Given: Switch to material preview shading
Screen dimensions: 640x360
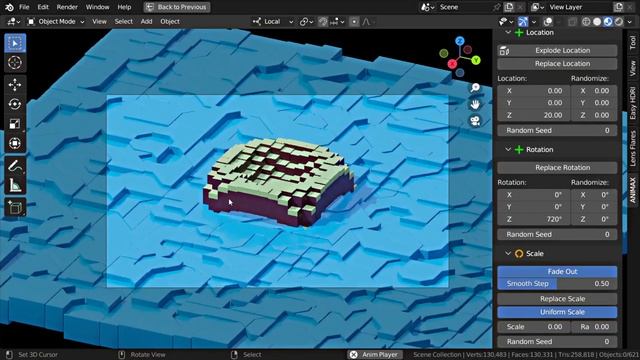Looking at the screenshot, I should coord(608,22).
